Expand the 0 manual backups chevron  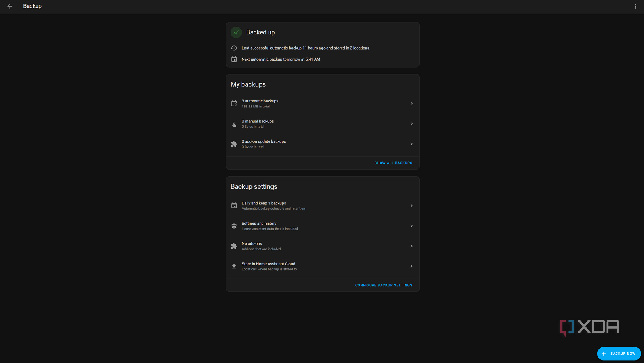pyautogui.click(x=411, y=124)
